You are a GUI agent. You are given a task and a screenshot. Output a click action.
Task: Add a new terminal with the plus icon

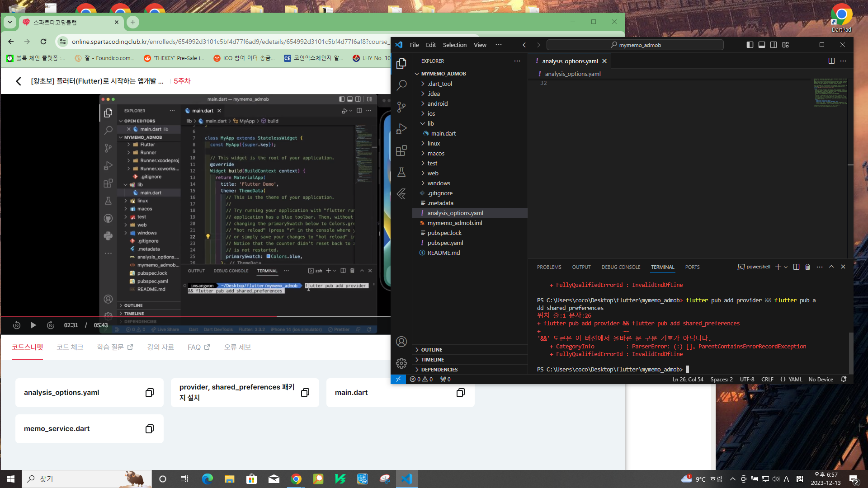click(778, 267)
